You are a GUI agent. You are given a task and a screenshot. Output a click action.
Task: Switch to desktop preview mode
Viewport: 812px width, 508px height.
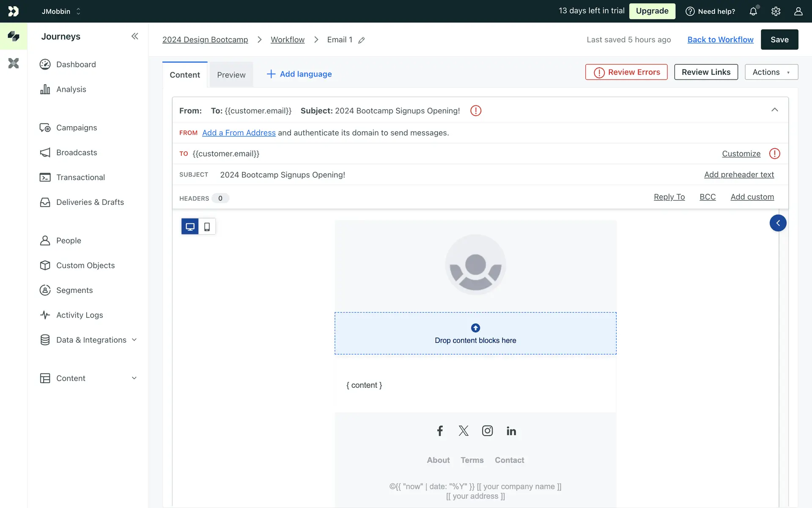click(x=190, y=226)
